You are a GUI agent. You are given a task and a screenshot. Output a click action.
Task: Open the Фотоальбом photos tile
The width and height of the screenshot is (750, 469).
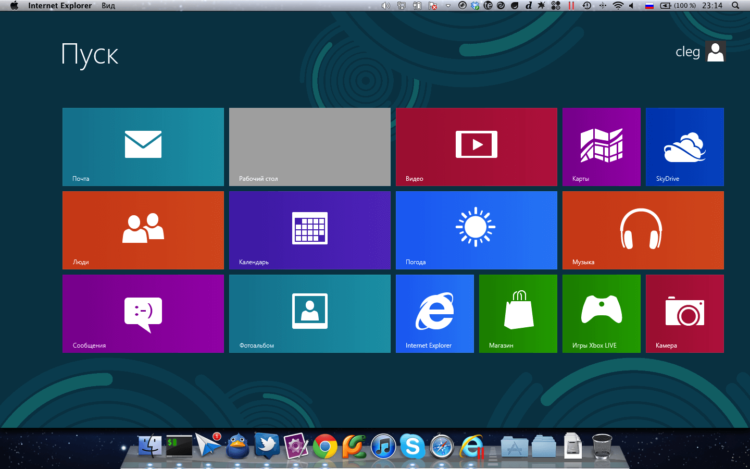click(309, 314)
